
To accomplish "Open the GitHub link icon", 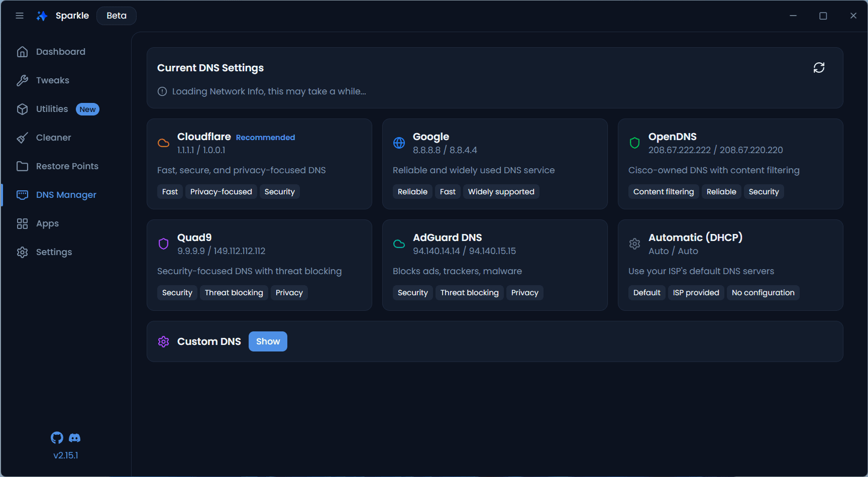I will pyautogui.click(x=57, y=438).
